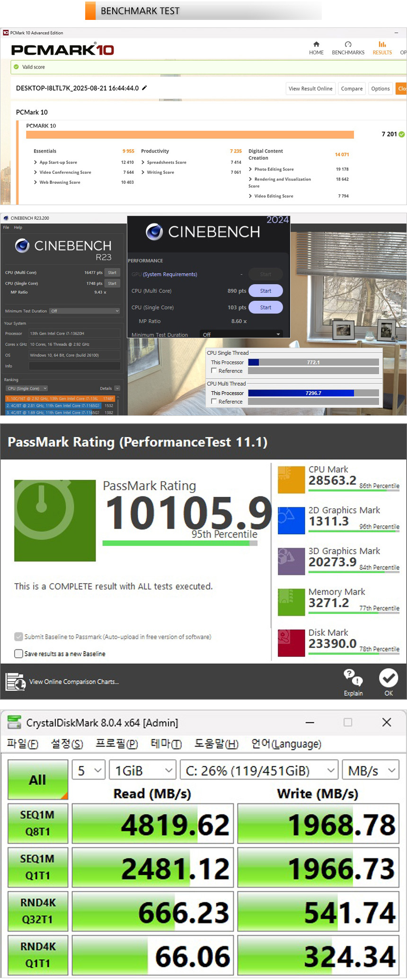Click the CPU Mark icon tile
The width and height of the screenshot is (407, 980).
[291, 479]
